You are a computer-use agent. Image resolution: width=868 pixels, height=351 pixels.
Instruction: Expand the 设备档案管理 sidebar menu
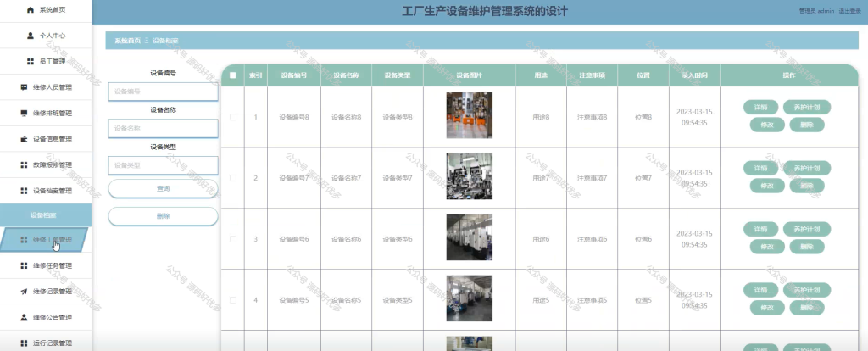tap(46, 191)
